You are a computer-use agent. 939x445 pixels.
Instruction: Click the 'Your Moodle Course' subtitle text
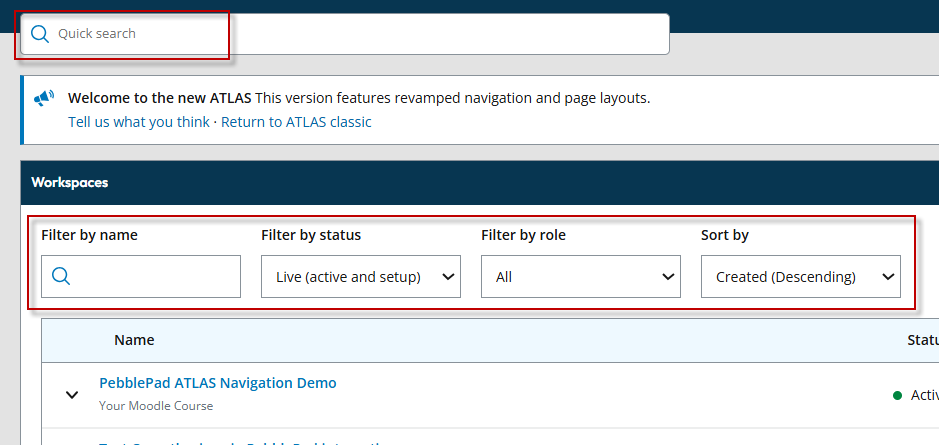click(156, 405)
